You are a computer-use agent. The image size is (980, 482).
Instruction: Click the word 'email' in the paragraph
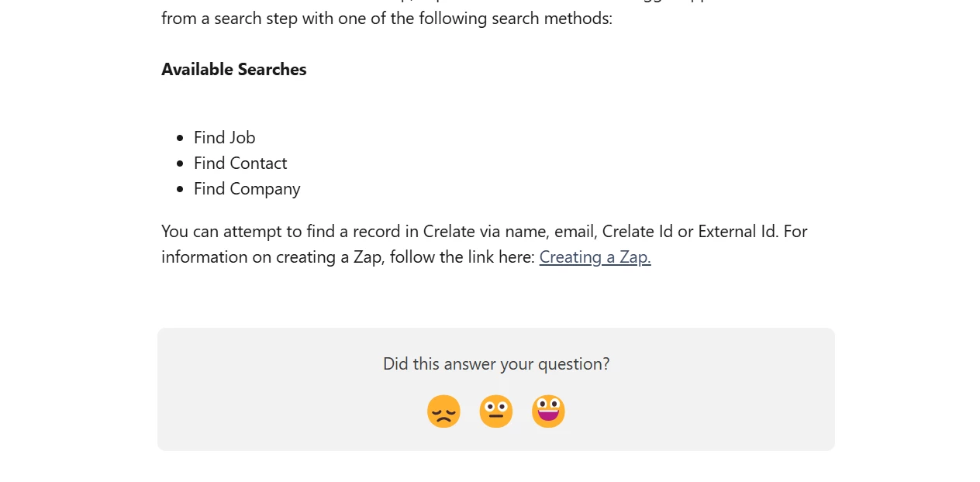pos(573,231)
